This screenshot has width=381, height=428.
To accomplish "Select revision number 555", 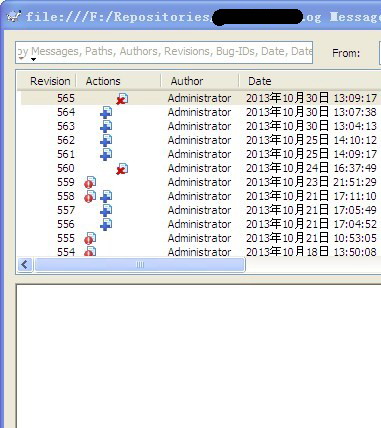I will tap(66, 238).
